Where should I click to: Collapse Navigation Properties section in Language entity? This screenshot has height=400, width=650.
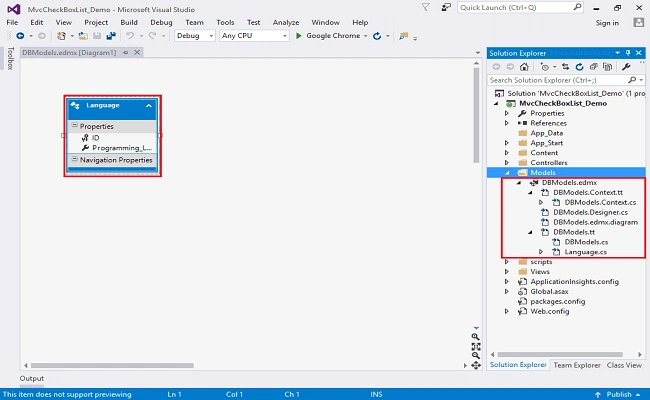(75, 159)
